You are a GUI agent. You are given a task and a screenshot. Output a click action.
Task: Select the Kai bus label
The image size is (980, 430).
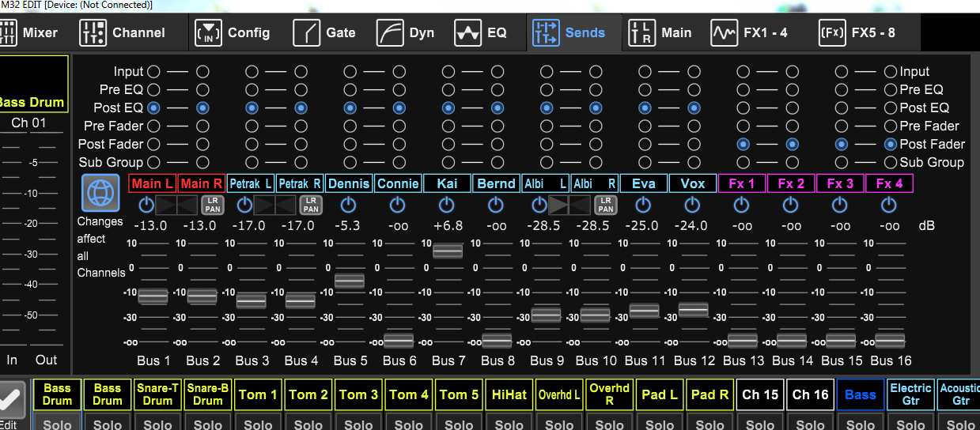click(448, 183)
